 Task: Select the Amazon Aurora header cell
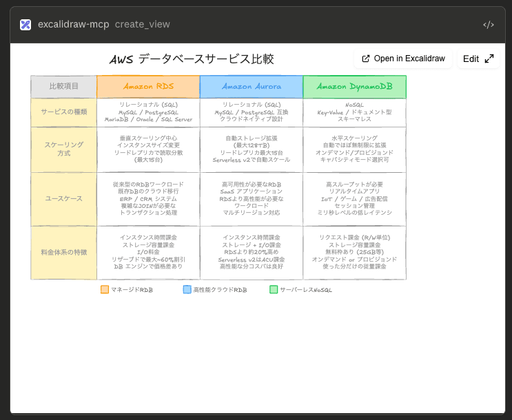pos(252,87)
